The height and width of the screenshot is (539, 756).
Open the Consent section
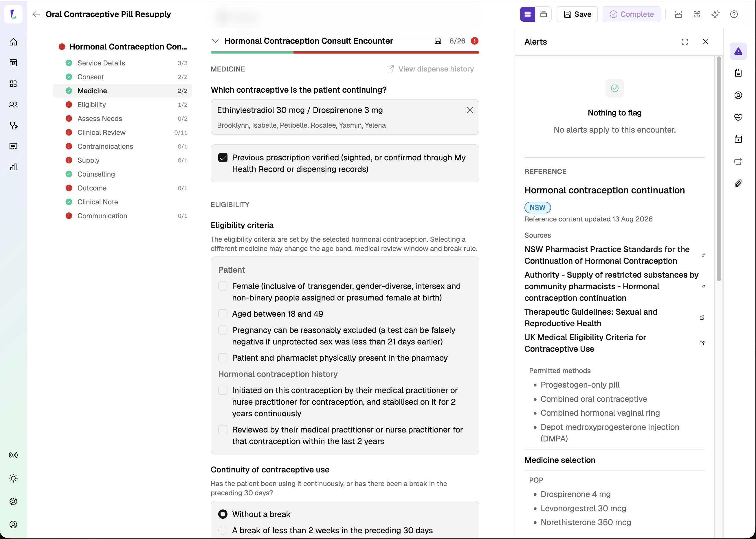click(x=123, y=77)
